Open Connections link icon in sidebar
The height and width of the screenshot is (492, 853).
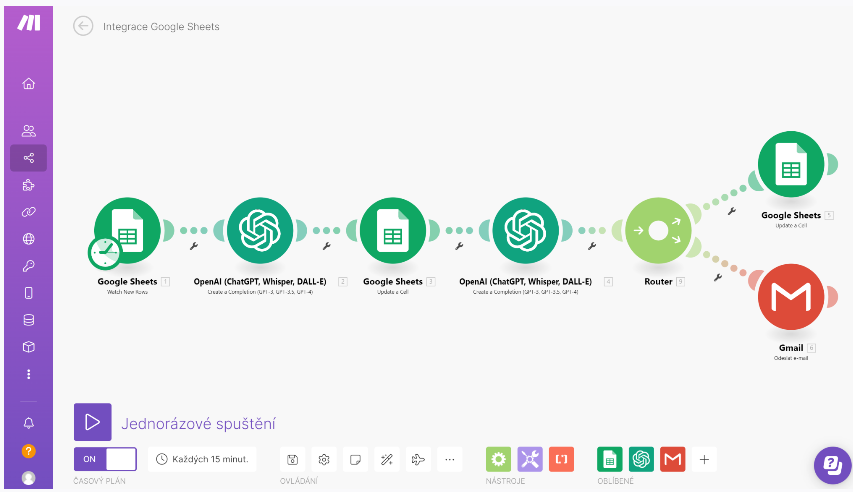(29, 212)
